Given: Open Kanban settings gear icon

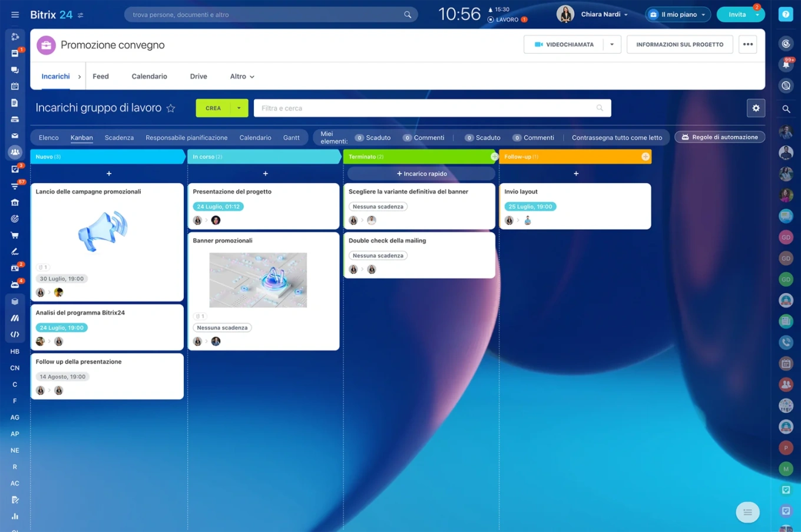Looking at the screenshot, I should coord(756,108).
